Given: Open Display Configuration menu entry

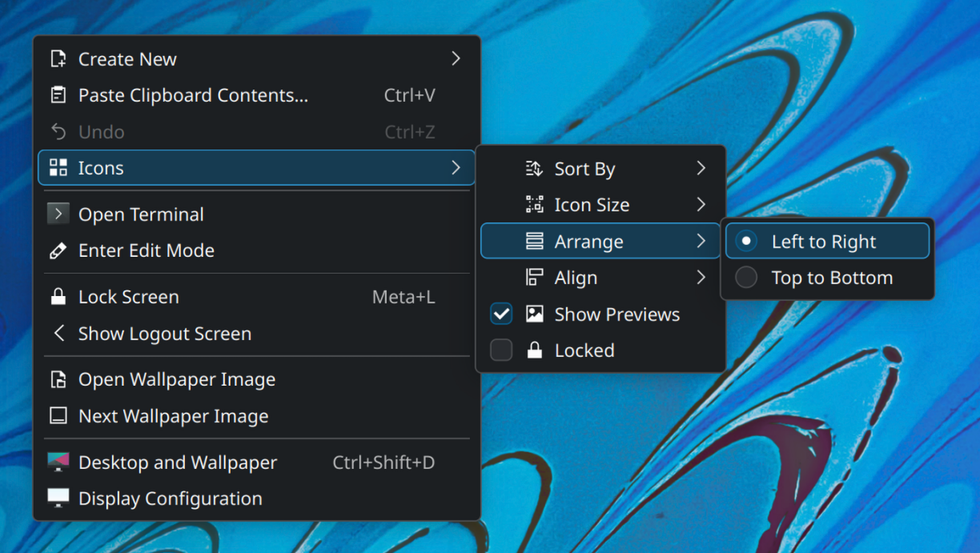Looking at the screenshot, I should 256,498.
